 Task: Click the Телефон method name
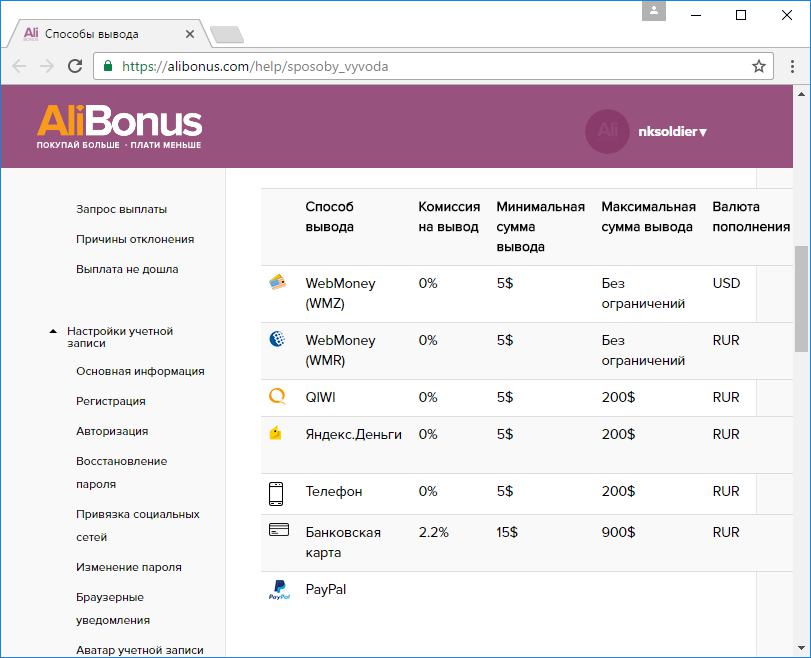[334, 491]
